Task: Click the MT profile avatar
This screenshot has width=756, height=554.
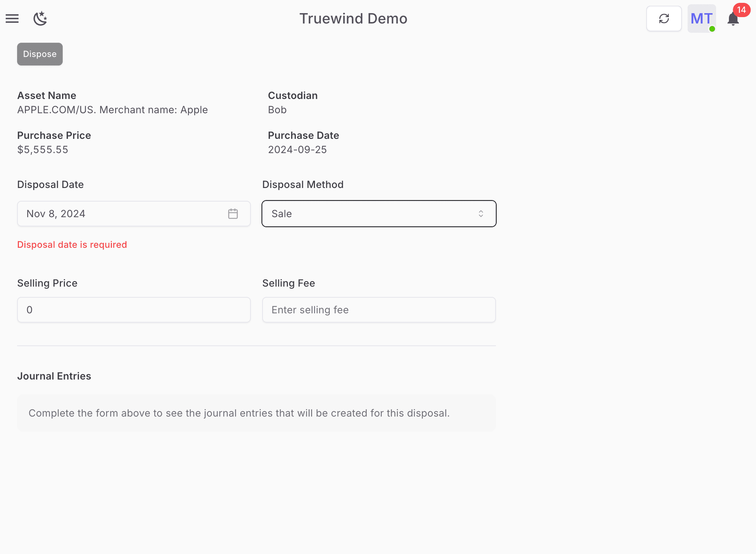Action: point(701,19)
